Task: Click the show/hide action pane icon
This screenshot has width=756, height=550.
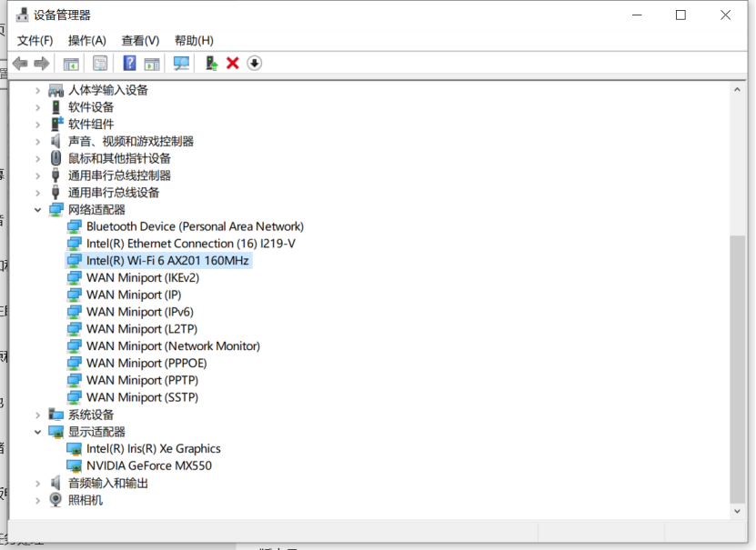Action: pos(152,63)
